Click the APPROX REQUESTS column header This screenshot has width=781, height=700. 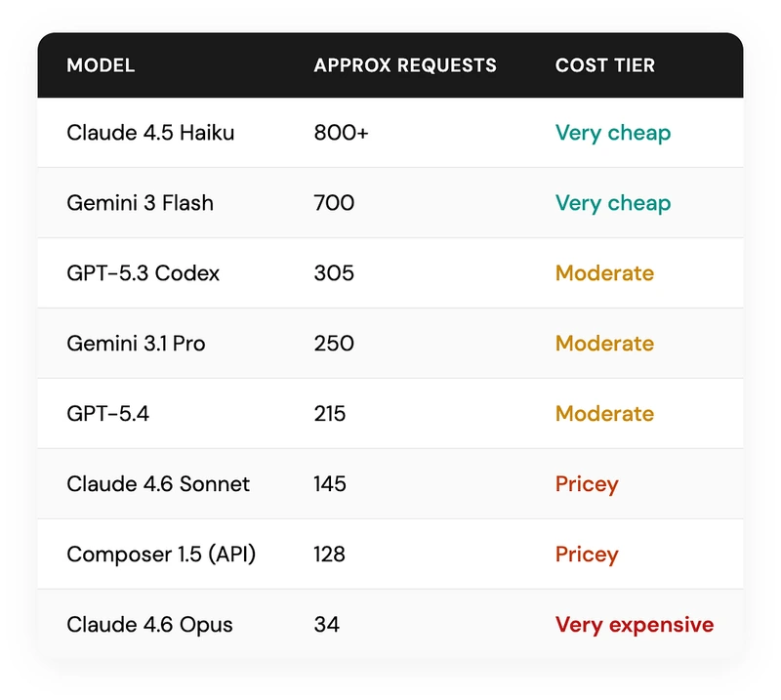(x=405, y=65)
